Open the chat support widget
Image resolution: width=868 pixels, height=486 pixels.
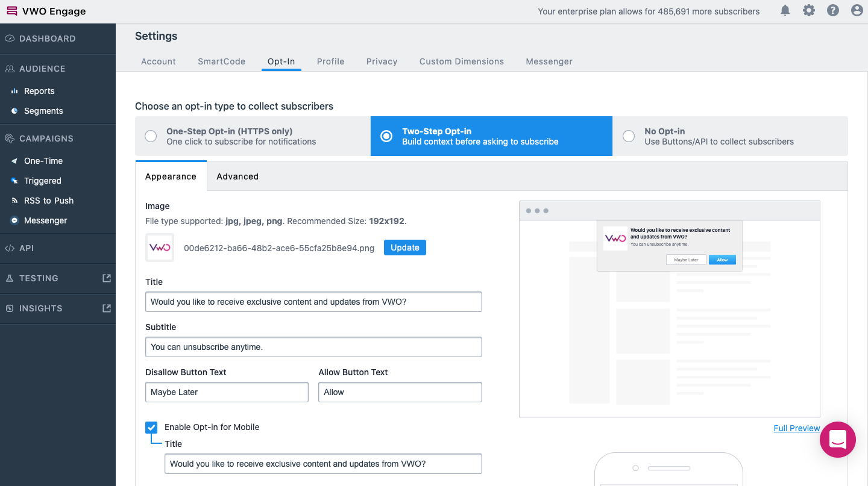pos(838,440)
